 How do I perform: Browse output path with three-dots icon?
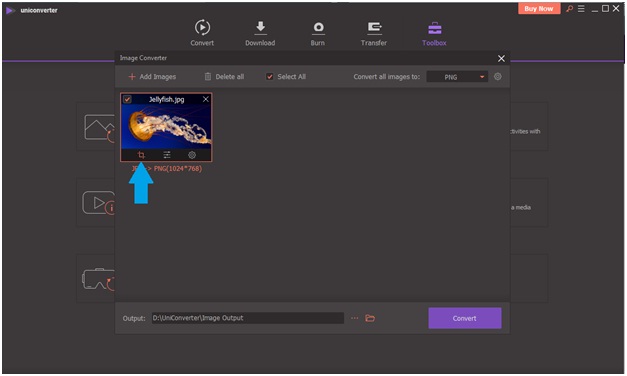[355, 318]
